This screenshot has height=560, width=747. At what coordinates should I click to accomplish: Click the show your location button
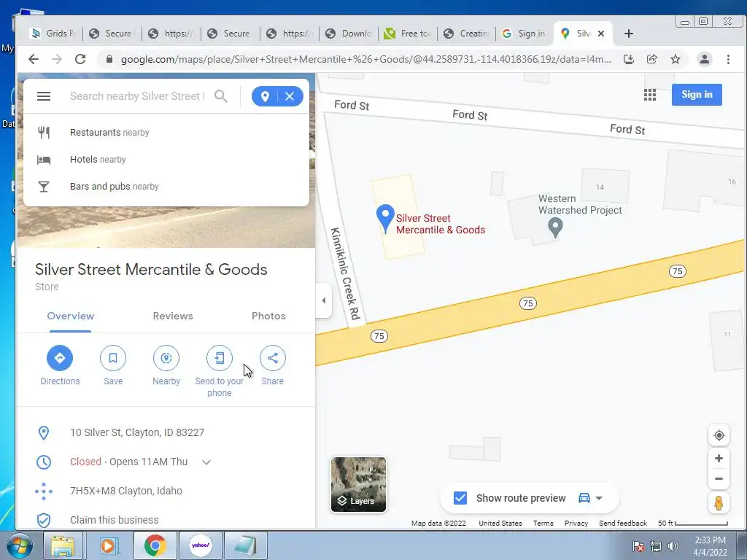pyautogui.click(x=719, y=435)
